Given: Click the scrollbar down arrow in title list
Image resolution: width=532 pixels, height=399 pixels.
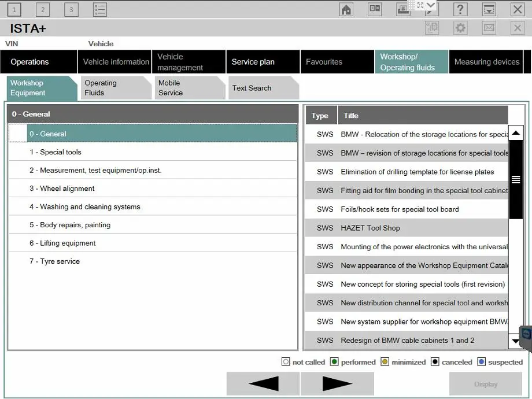Looking at the screenshot, I should (x=515, y=341).
